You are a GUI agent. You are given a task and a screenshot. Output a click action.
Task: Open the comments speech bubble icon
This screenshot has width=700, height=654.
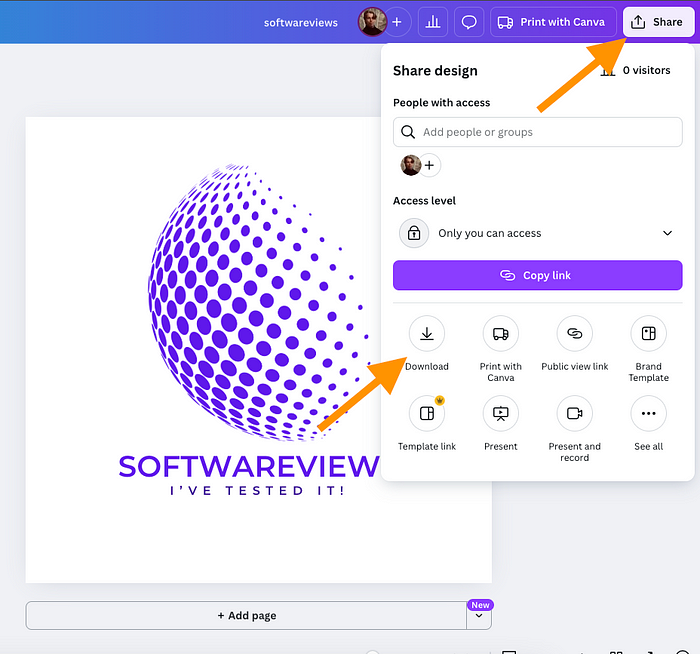tap(469, 22)
